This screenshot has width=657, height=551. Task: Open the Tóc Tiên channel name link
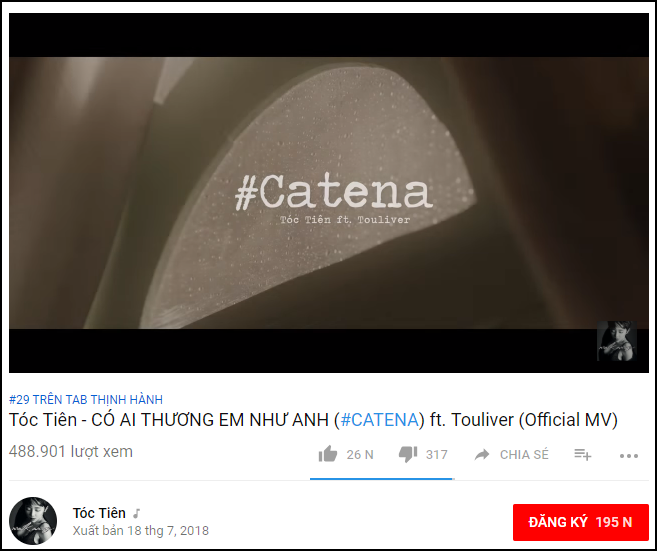click(99, 513)
